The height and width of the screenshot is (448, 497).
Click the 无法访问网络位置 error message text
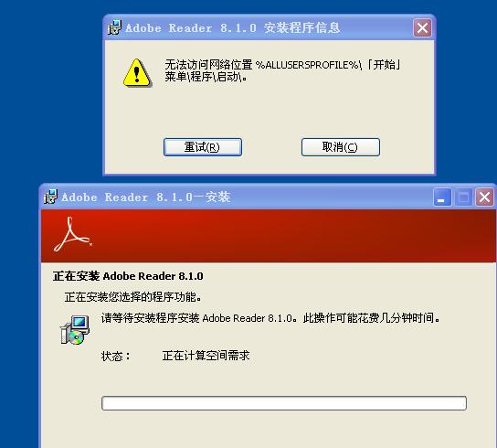tap(282, 70)
